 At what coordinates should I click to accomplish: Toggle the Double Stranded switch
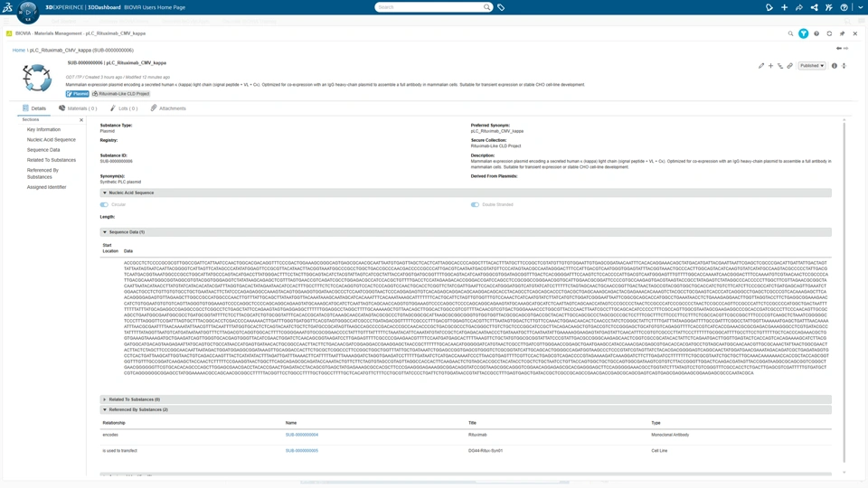pyautogui.click(x=475, y=205)
